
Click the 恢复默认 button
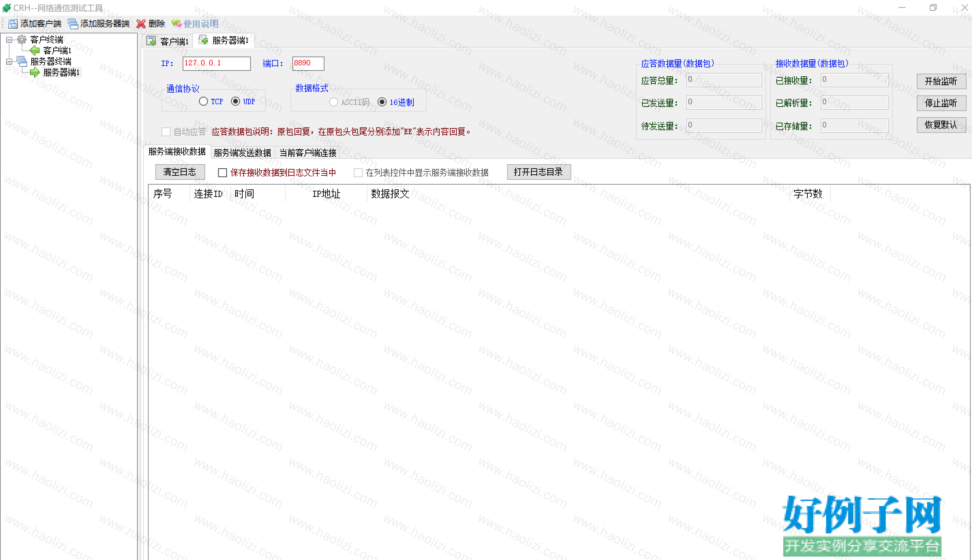pyautogui.click(x=941, y=125)
